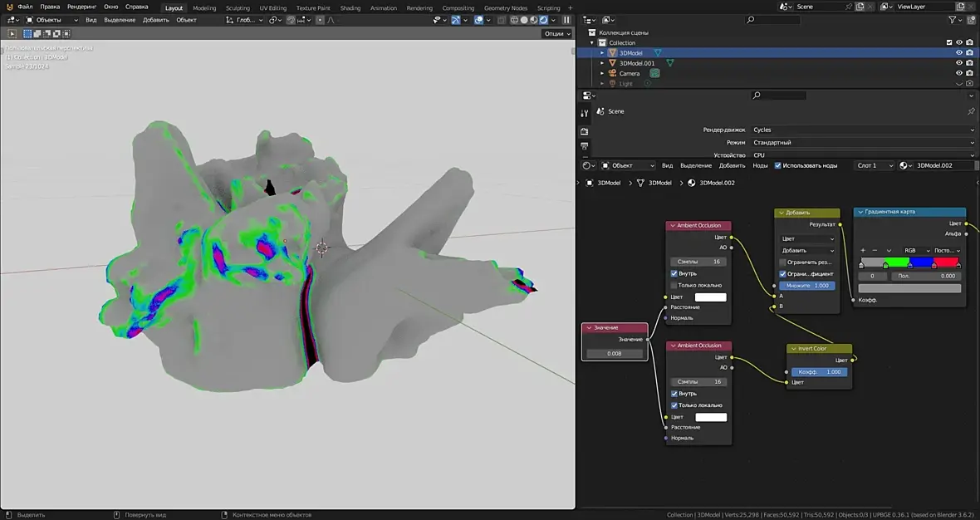Switch to the Shading workspace tab

point(350,8)
